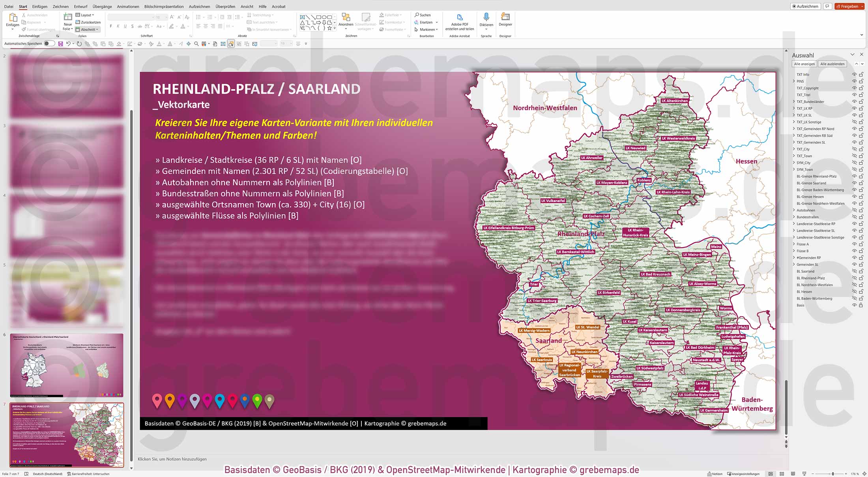
Task: Expand the PINS group in Auswahl pane
Action: pos(794,81)
